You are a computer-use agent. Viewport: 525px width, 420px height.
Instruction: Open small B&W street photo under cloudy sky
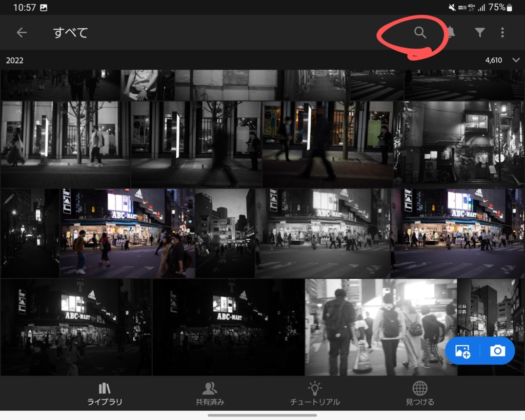point(225,233)
